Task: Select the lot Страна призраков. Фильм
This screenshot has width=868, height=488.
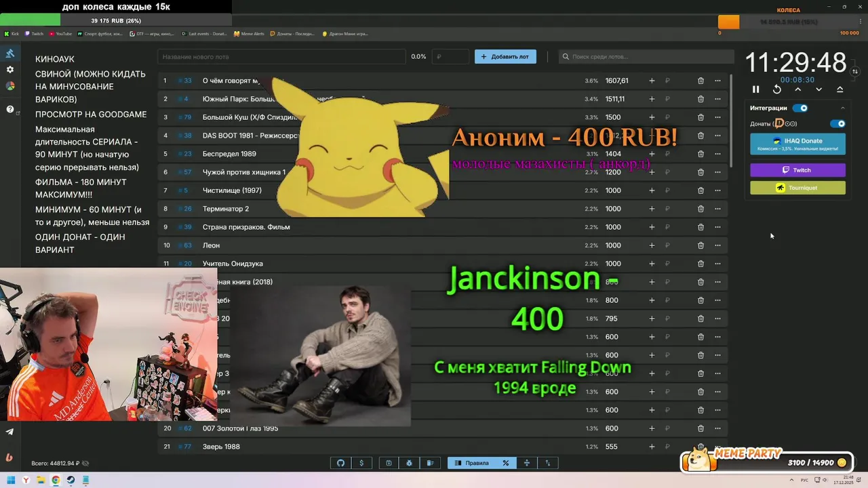Action: 246,227
